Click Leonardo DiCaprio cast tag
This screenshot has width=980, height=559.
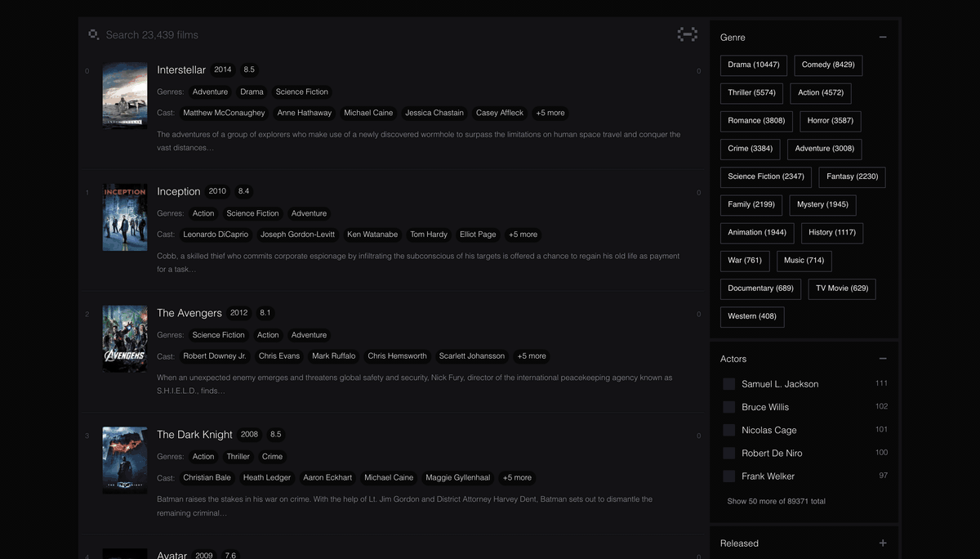coord(216,235)
